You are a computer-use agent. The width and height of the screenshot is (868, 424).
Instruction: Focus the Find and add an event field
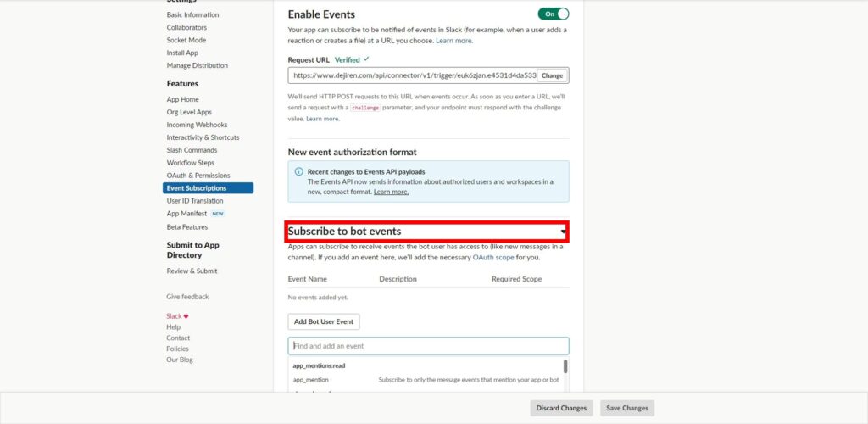(428, 346)
